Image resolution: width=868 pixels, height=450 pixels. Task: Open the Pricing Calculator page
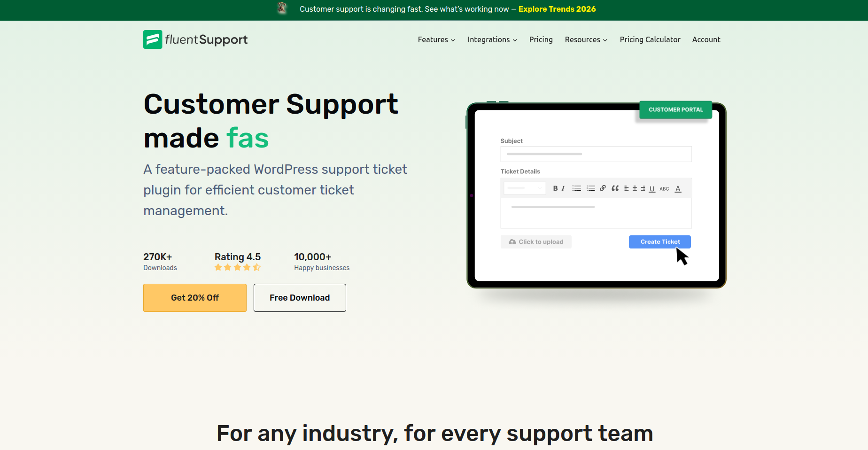pos(650,39)
